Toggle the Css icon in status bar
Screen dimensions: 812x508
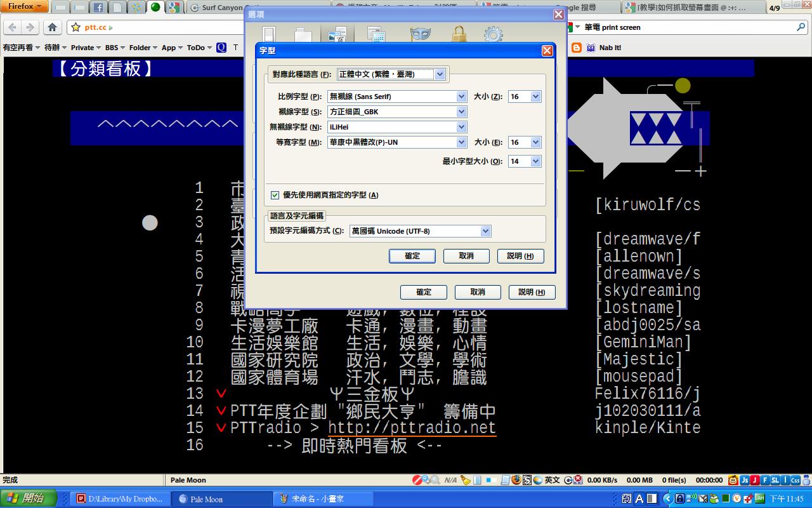[x=796, y=480]
